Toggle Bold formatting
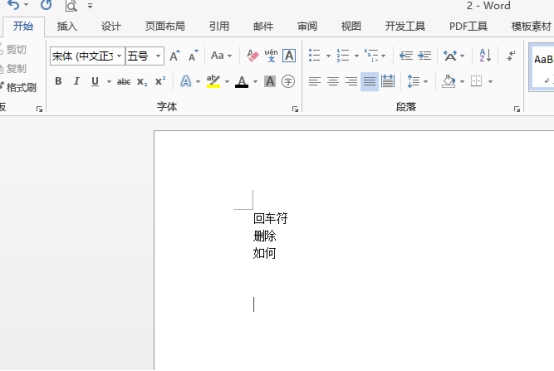Image resolution: width=554 pixels, height=371 pixels. point(58,82)
